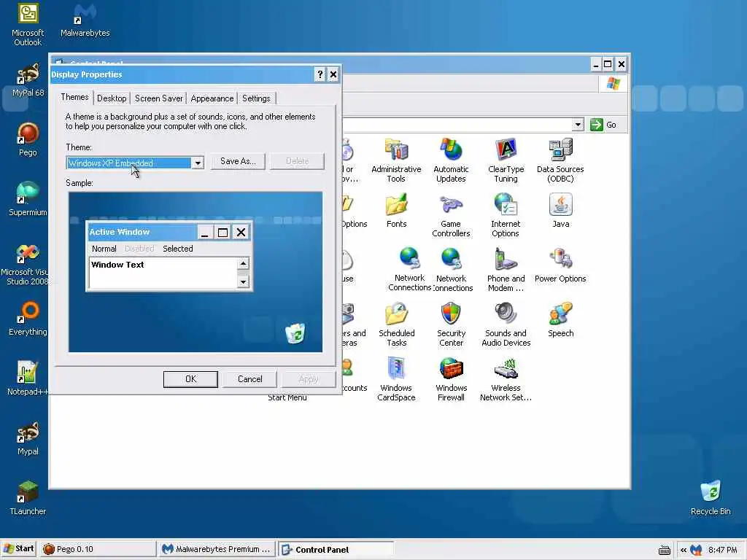Image resolution: width=747 pixels, height=560 pixels.
Task: Click the taskbar clock showing 8:47 PM
Action: [722, 550]
